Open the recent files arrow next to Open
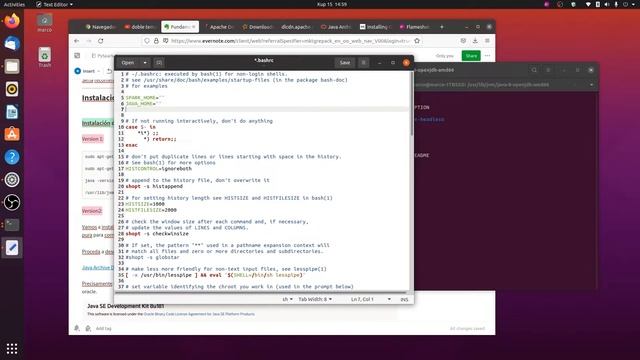This screenshot has height=360, width=640. click(x=145, y=62)
